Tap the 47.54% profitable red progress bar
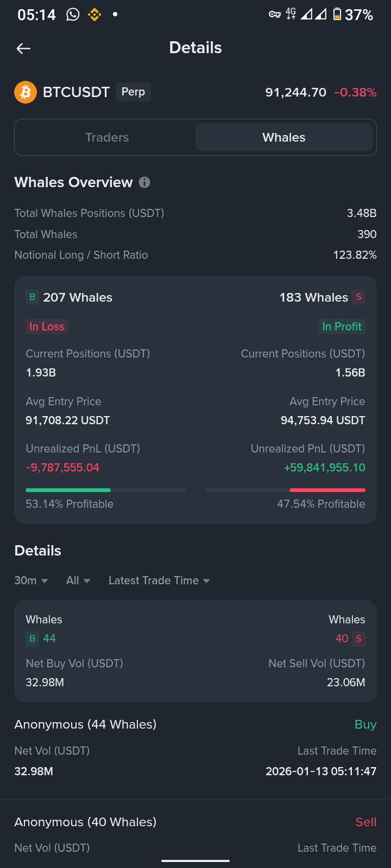The width and height of the screenshot is (391, 868). point(285,490)
